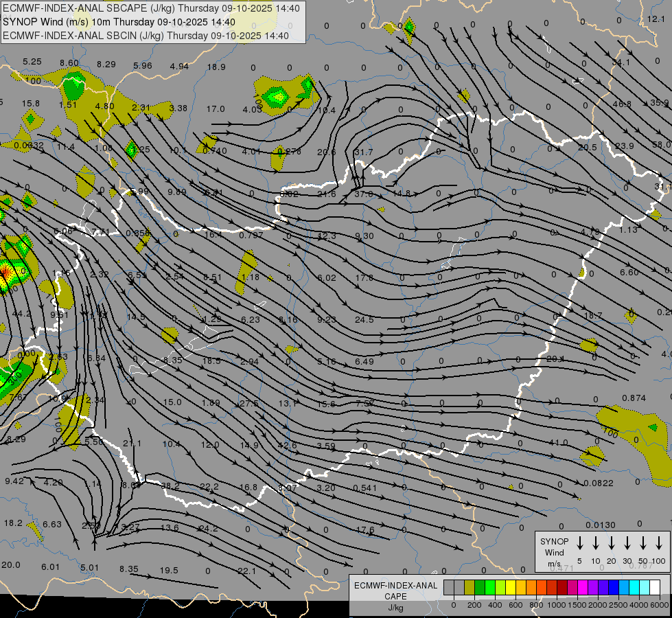Screen dimensions: 672x618
Task: Click the SYNOP Wind 10m title line
Action: (x=119, y=22)
